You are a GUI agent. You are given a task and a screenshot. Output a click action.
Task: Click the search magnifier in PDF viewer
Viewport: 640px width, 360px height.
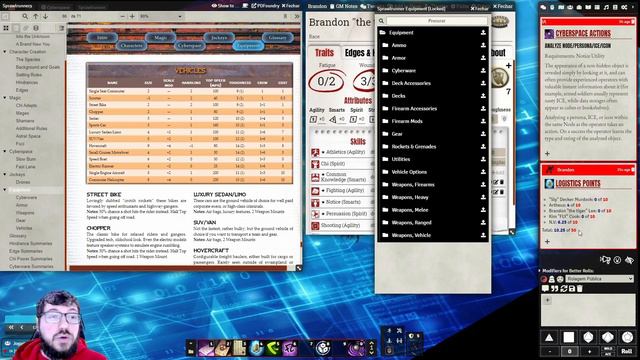(25, 16)
